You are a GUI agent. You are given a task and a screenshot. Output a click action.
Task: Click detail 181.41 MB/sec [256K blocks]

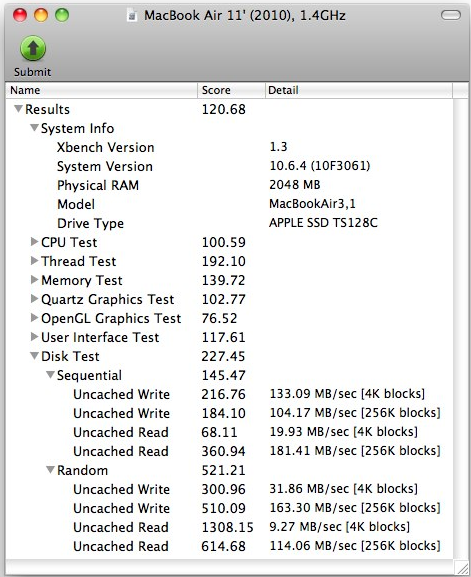(355, 451)
